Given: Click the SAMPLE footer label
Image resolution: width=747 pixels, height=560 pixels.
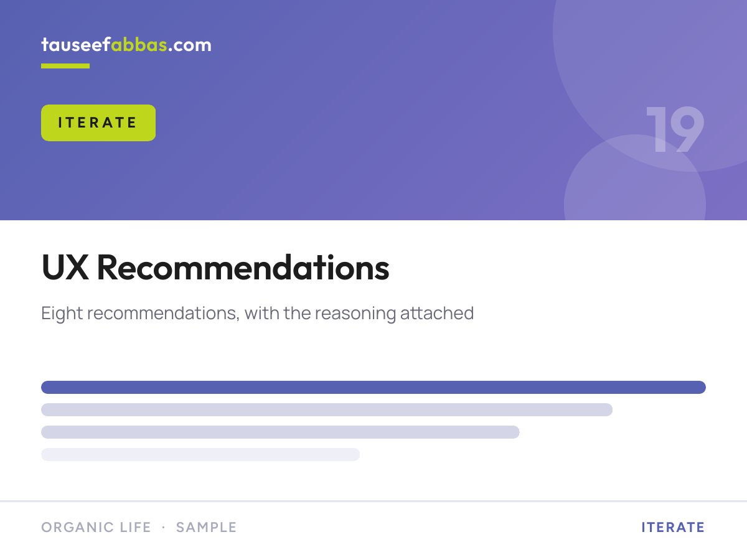Looking at the screenshot, I should [206, 528].
